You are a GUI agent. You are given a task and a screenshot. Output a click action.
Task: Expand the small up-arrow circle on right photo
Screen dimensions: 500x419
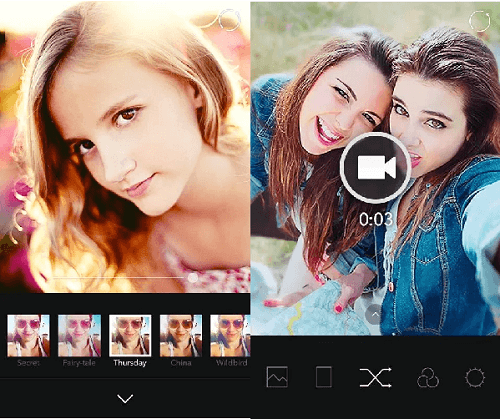pos(375,314)
